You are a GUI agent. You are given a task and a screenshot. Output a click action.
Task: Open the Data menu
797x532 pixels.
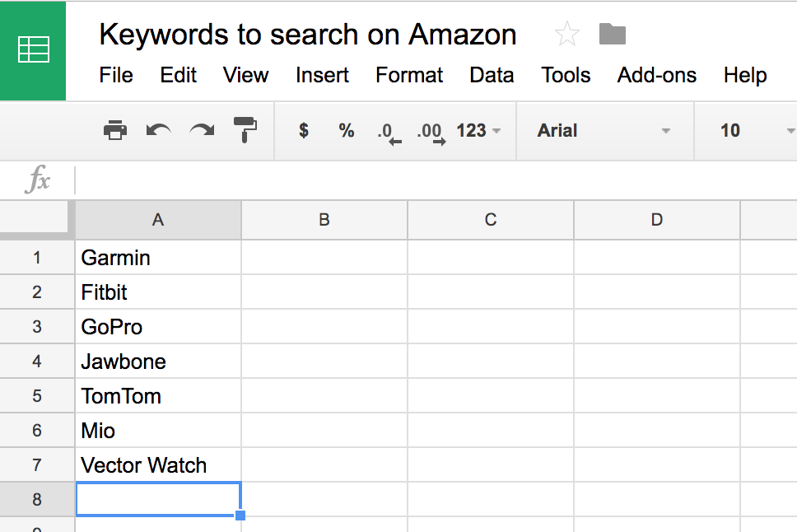pos(492,75)
